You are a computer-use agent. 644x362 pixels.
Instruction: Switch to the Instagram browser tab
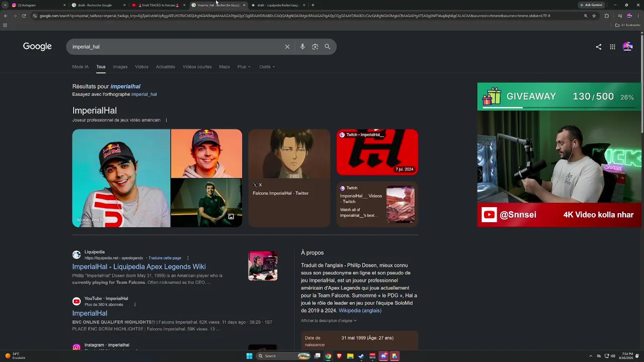(x=39, y=5)
